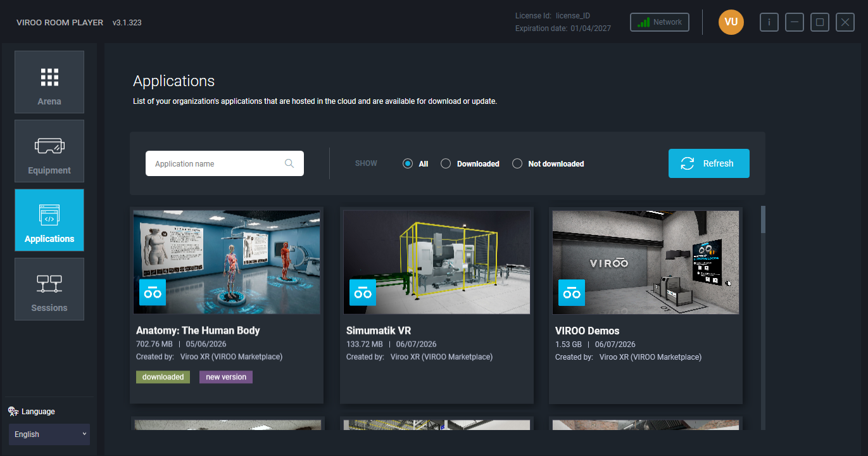Click the 1.53 GB size text
Image resolution: width=868 pixels, height=456 pixels.
(569, 345)
